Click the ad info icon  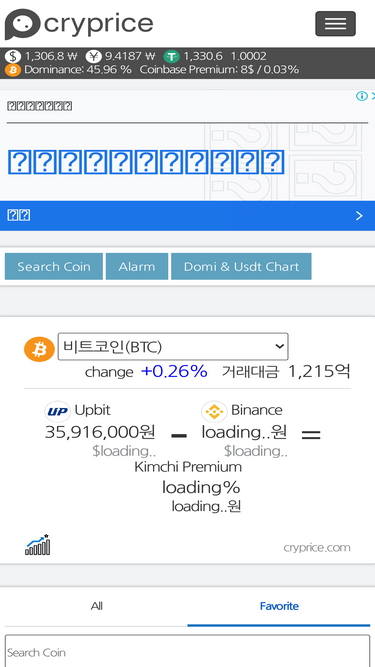[362, 96]
